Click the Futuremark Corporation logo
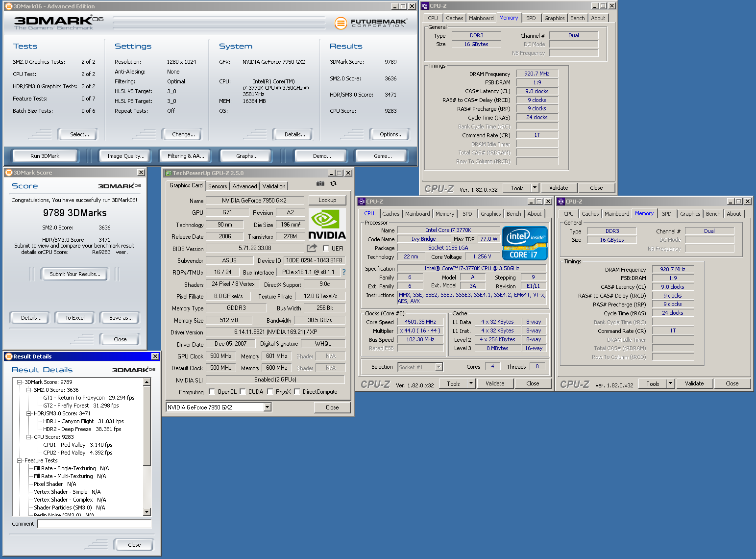This screenshot has width=756, height=559. tap(371, 23)
